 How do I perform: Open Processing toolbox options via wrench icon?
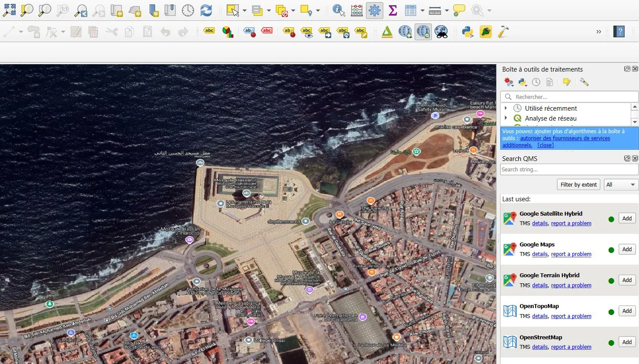(584, 82)
